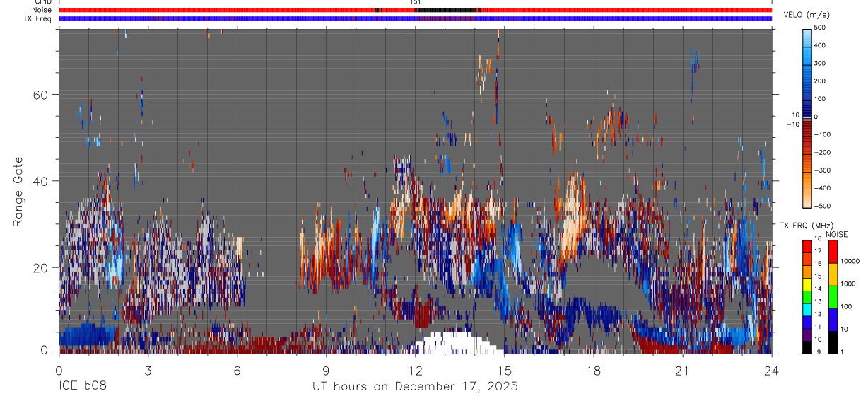The image size is (868, 401).
Task: Click the yellow 14–15 MHz swatch in the TX FRQ legend
Action: click(x=807, y=283)
